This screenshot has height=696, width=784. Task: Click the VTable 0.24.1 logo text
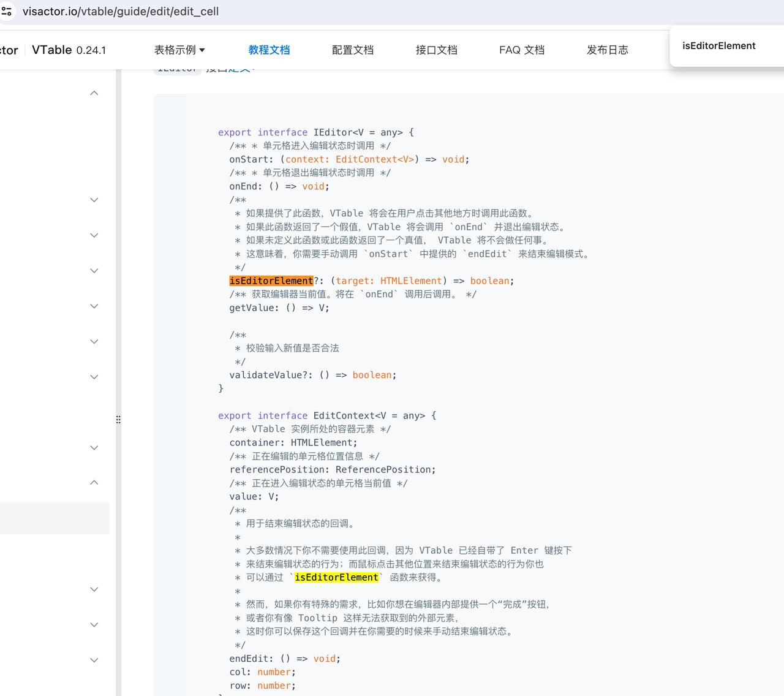[x=69, y=50]
